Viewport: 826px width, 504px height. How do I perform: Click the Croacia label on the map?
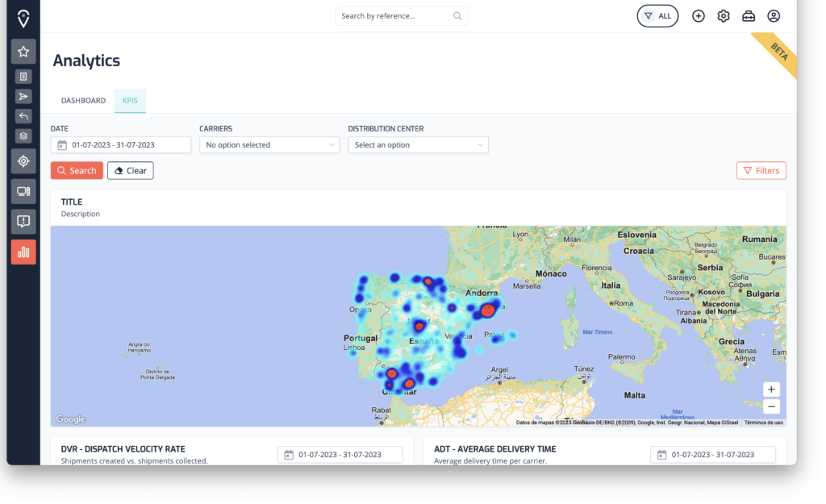tap(639, 252)
